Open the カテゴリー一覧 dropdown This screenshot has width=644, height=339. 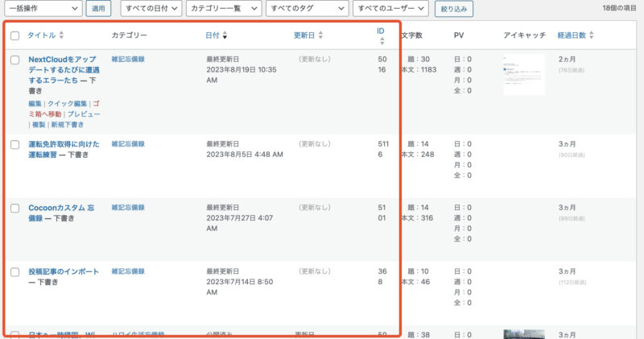[224, 8]
